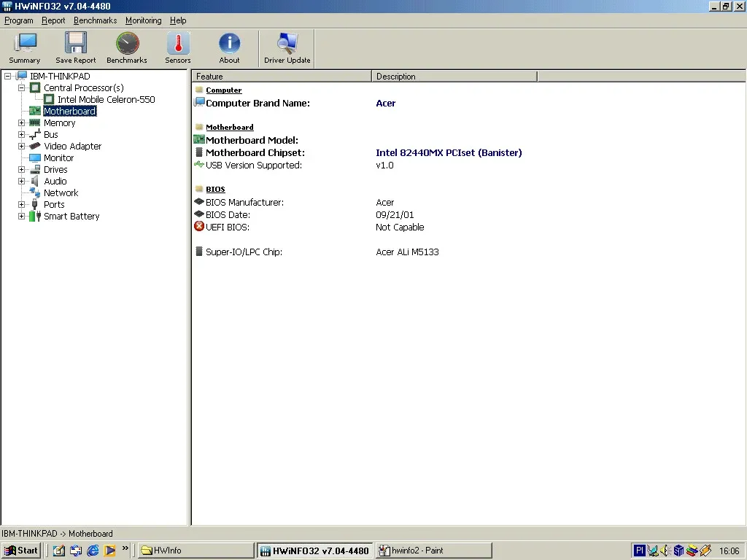Screen dimensions: 747x560
Task: Open the Help menu
Action: click(x=178, y=20)
